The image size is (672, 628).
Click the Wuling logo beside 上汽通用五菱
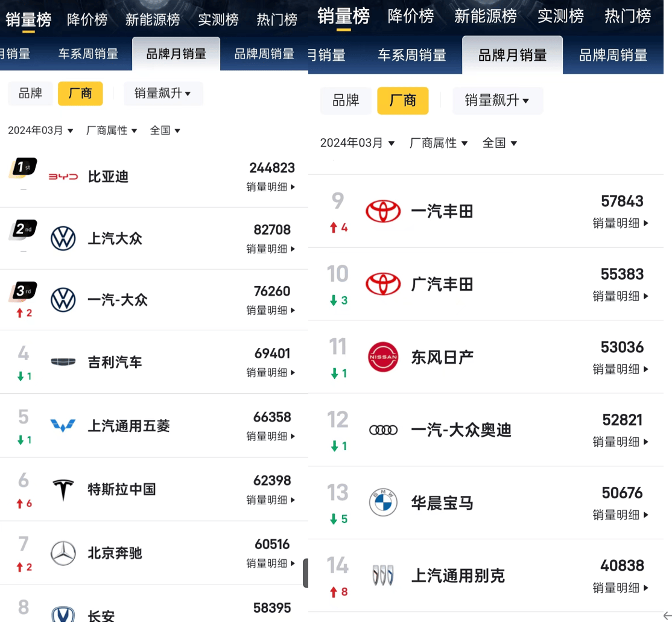coord(63,425)
